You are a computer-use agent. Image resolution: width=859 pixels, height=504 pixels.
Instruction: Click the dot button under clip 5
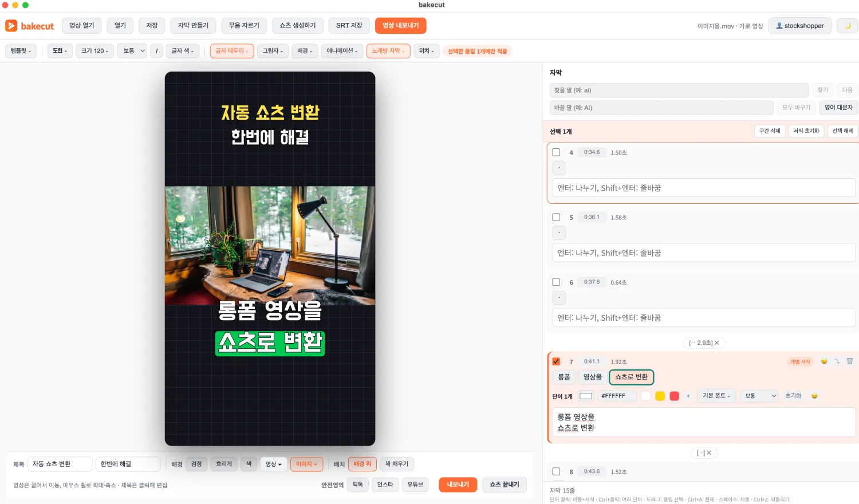click(x=559, y=233)
